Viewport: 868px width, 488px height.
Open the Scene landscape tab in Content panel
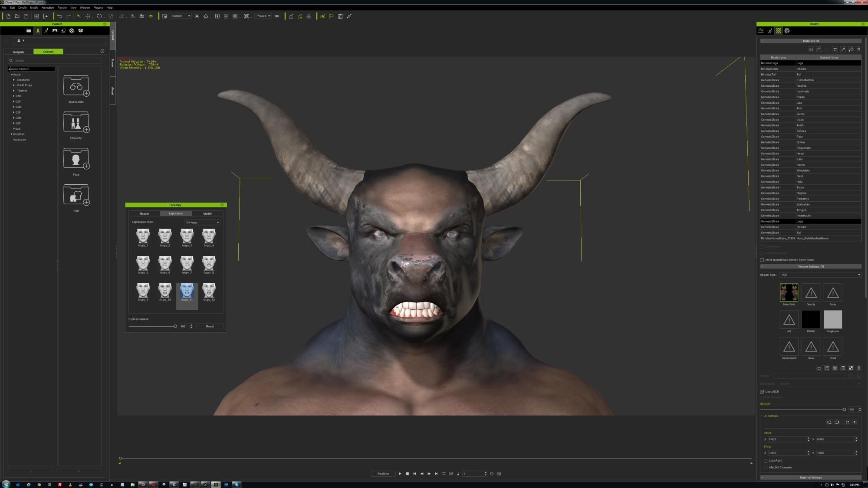click(x=55, y=30)
